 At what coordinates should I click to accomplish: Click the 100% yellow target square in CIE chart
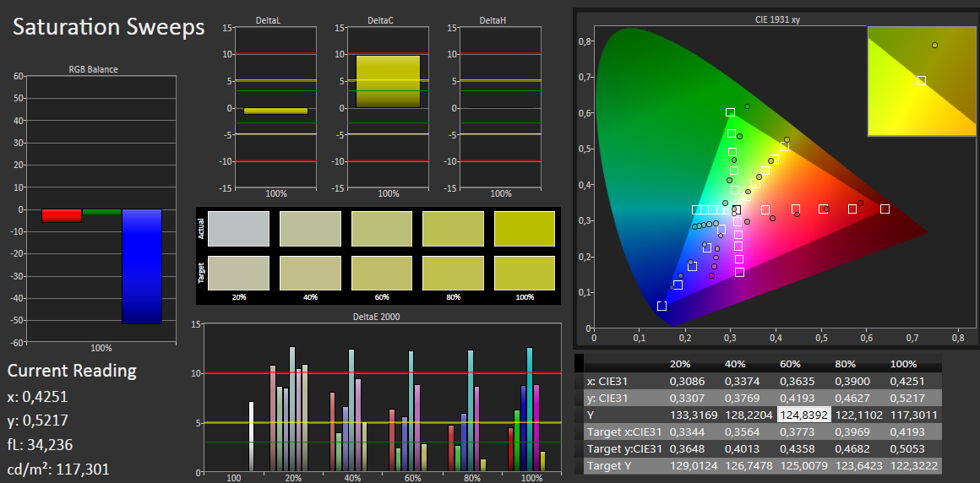[785, 147]
